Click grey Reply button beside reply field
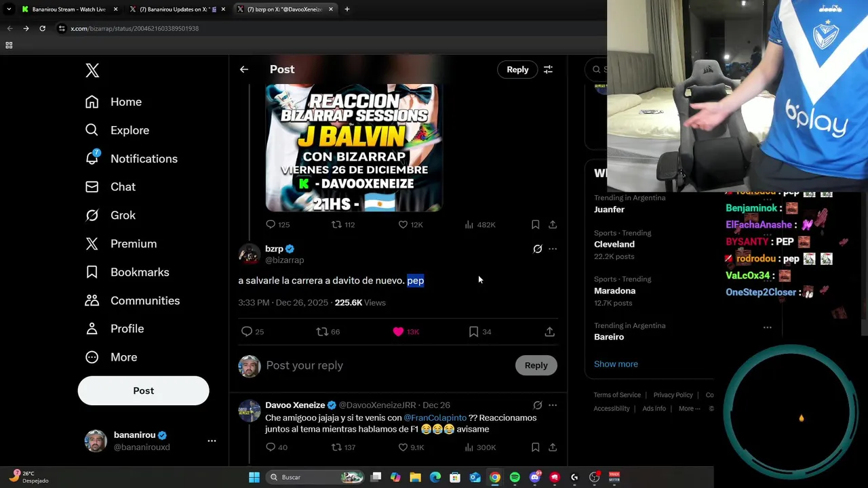Screen dimensions: 868x488 click(536, 365)
